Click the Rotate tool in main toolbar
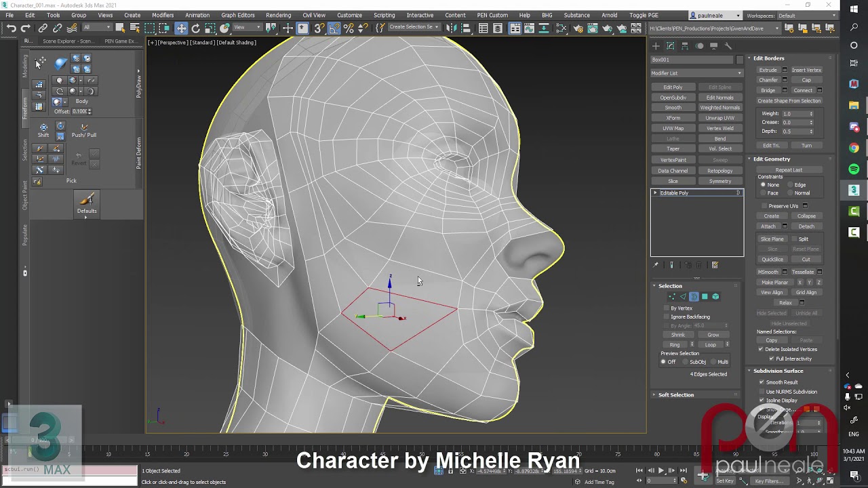This screenshot has width=868, height=488. 196,28
